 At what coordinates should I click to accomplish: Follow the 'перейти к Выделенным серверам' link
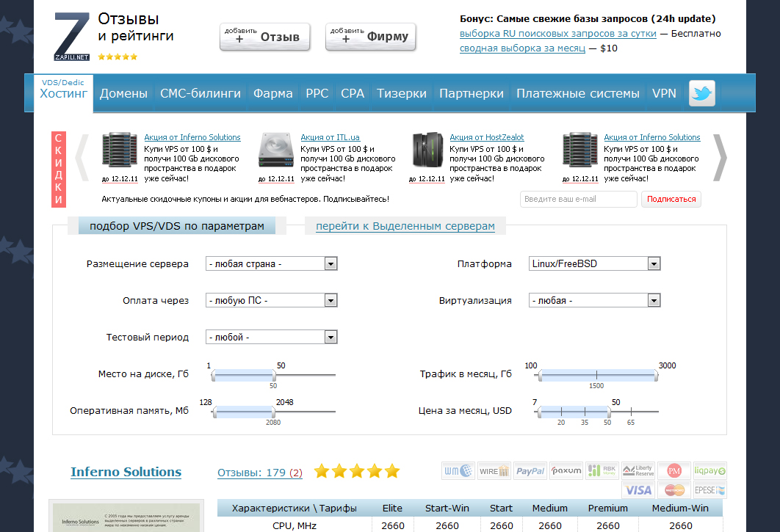(x=405, y=226)
